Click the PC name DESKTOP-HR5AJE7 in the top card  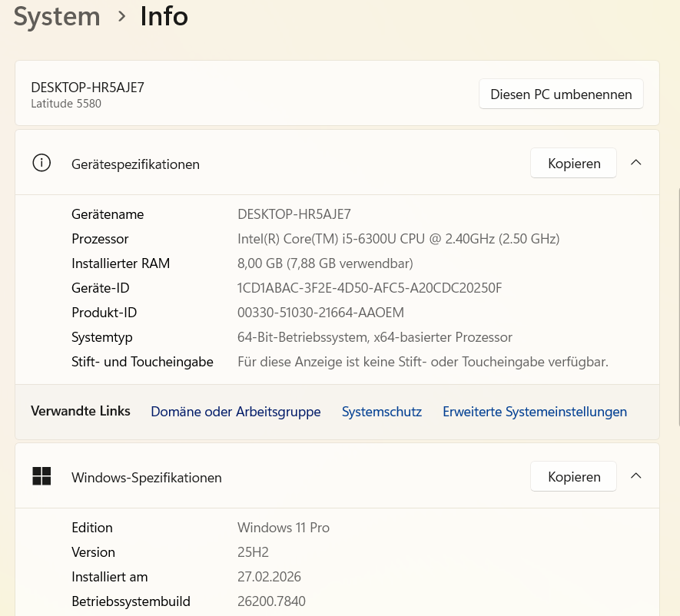[88, 87]
